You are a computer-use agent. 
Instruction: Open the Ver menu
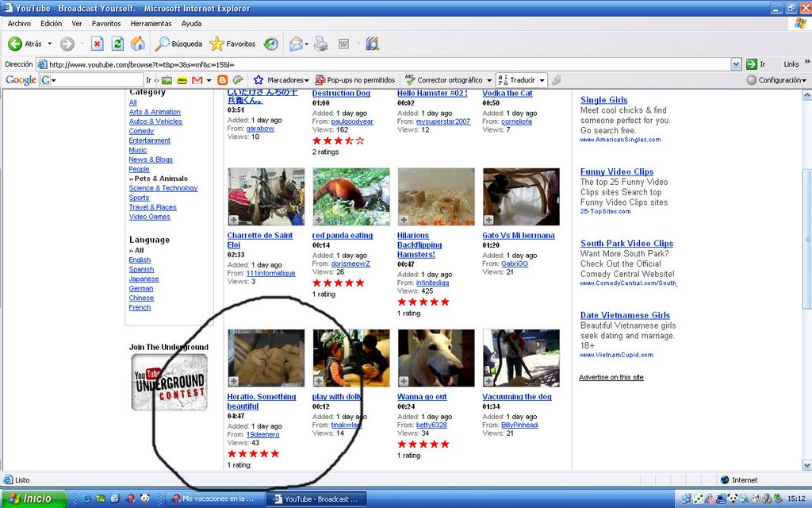point(77,24)
